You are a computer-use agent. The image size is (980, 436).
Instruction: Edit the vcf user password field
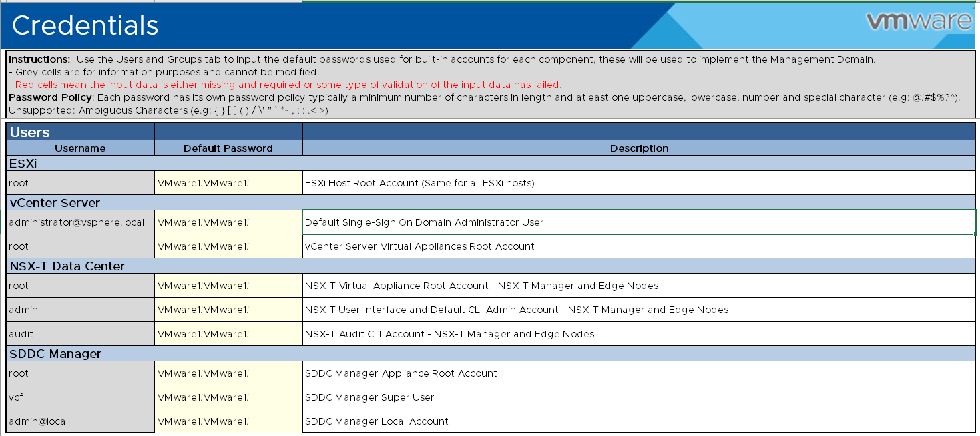pos(228,397)
